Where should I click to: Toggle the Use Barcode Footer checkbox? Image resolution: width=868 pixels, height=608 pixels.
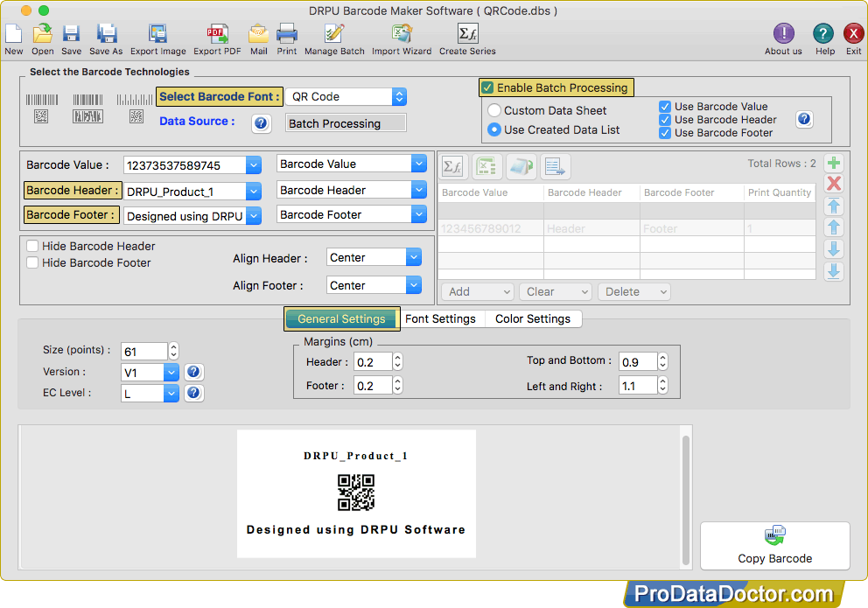pyautogui.click(x=665, y=133)
